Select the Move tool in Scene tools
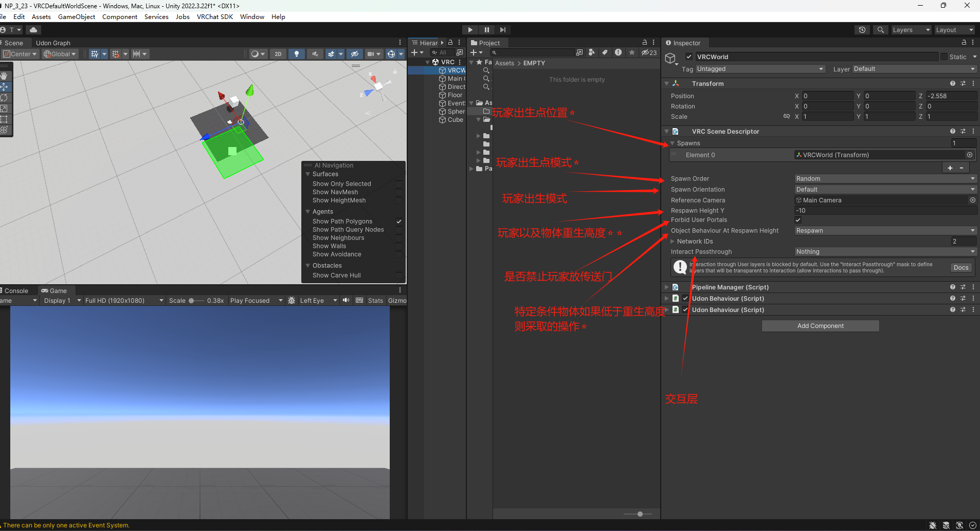Viewport: 980px width, 531px height. pos(4,87)
